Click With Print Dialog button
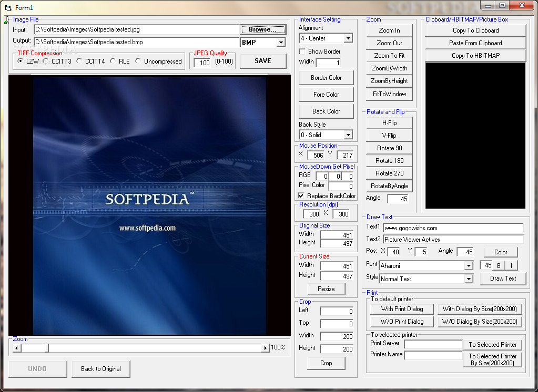This screenshot has height=392, width=538. (x=402, y=309)
